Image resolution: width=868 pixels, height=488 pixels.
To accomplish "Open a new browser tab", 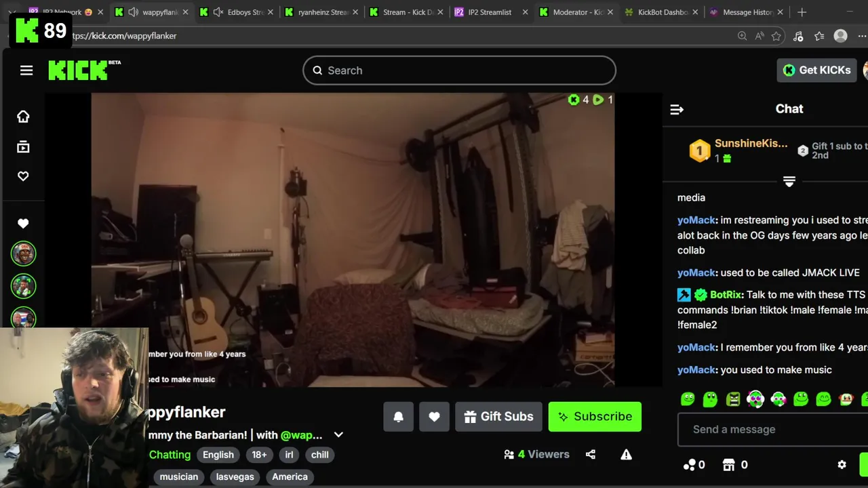I will pyautogui.click(x=802, y=12).
